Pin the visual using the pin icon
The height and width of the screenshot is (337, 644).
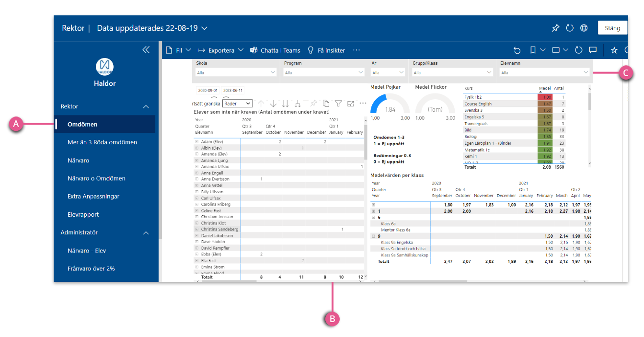tap(313, 104)
